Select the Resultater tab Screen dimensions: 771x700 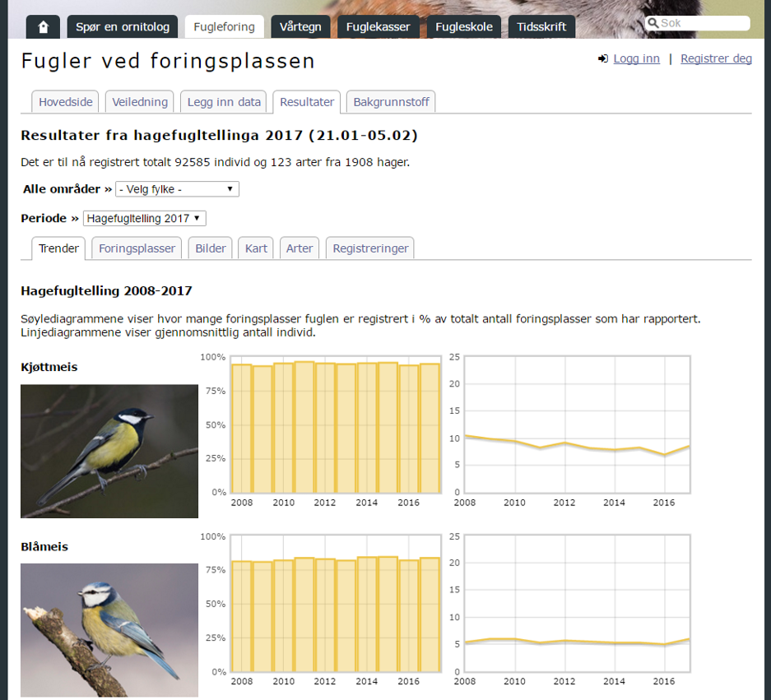pyautogui.click(x=307, y=102)
